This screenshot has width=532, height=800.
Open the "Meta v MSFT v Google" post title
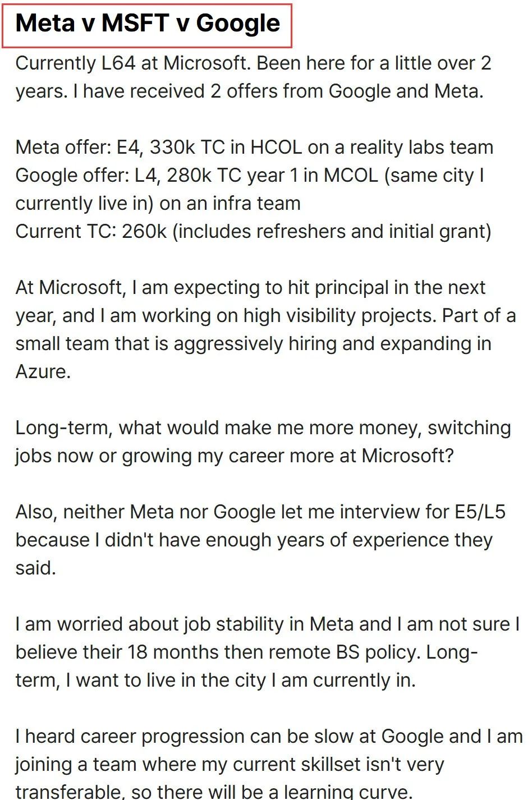pyautogui.click(x=148, y=24)
